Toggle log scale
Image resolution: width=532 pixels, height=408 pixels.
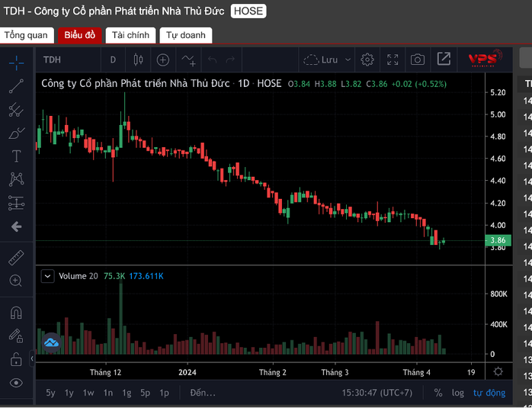point(458,393)
